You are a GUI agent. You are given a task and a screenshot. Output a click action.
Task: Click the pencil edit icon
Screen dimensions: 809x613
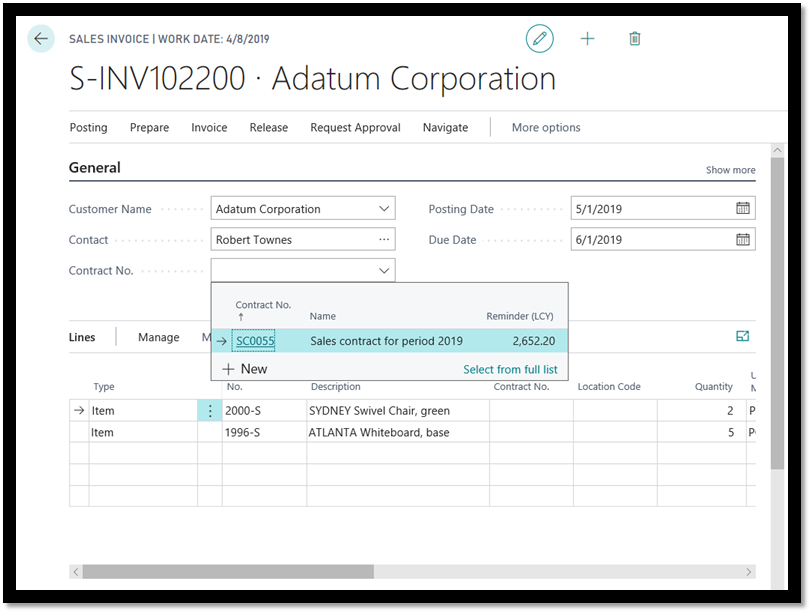(540, 39)
